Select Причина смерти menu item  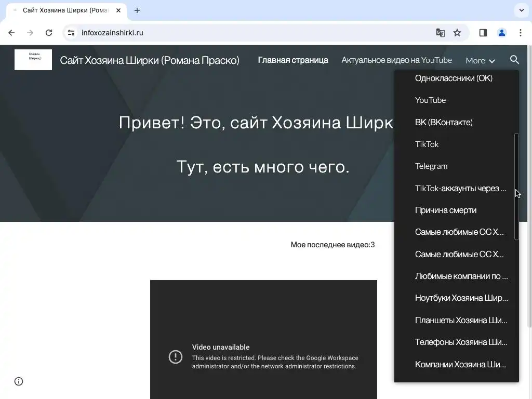445,210
